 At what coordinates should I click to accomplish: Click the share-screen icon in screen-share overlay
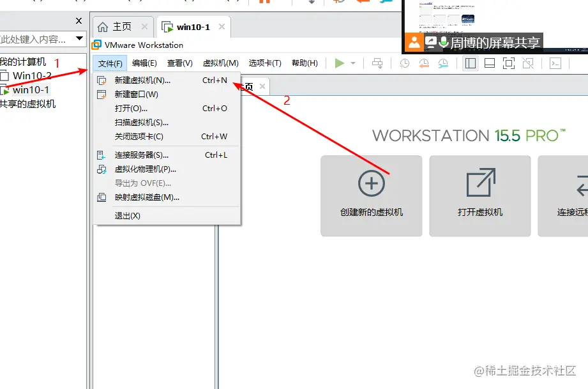coord(431,42)
